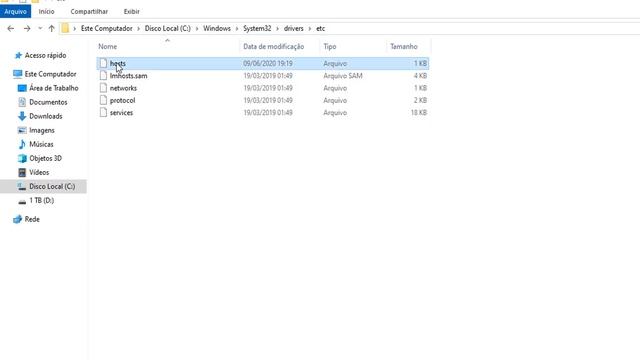Viewport: 640px width, 360px height.
Task: Sort by the Data de modificação column
Action: point(273,47)
